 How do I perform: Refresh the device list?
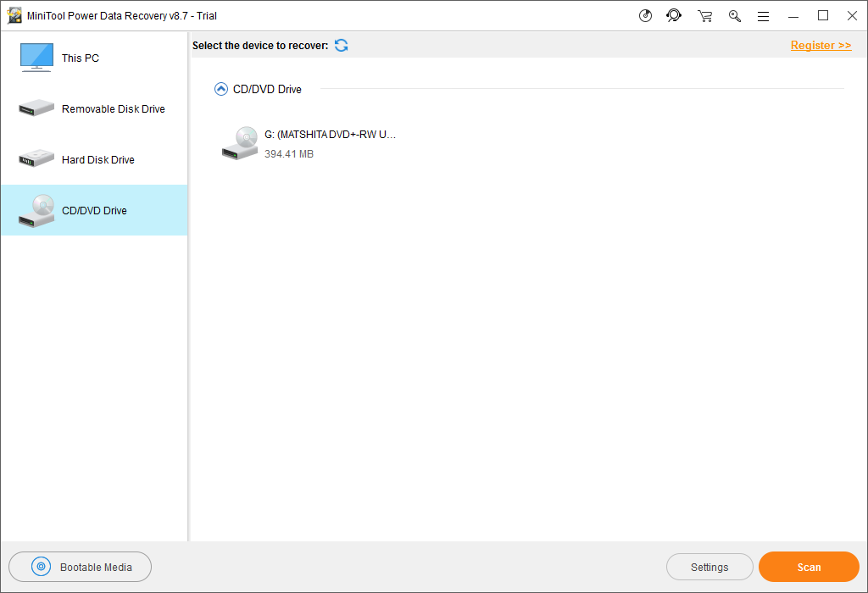click(341, 46)
